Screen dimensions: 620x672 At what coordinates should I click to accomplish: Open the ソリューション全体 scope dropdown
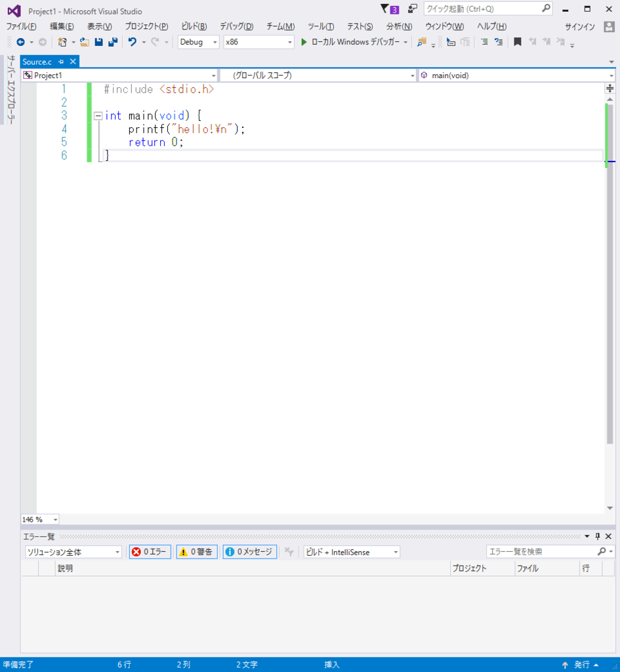click(x=73, y=552)
